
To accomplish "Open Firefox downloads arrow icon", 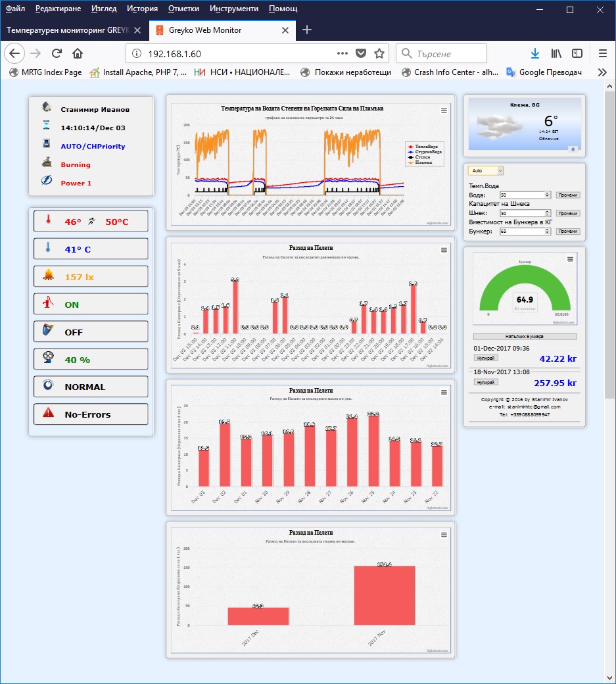I will coord(535,53).
